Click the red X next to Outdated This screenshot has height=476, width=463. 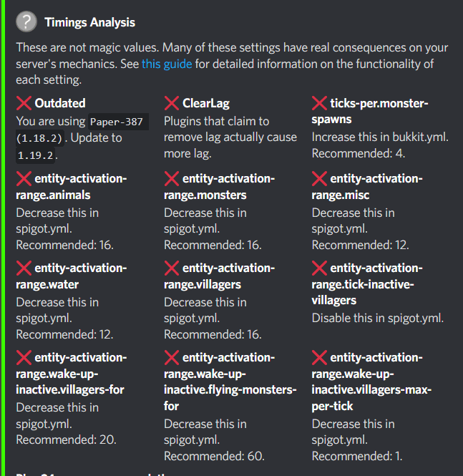pyautogui.click(x=24, y=103)
